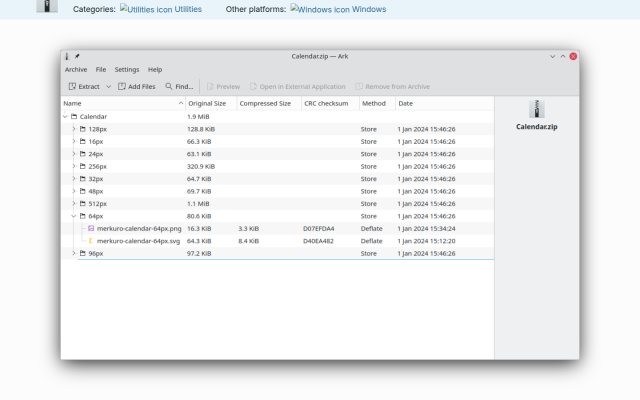Sort by Date column header

tap(444, 104)
